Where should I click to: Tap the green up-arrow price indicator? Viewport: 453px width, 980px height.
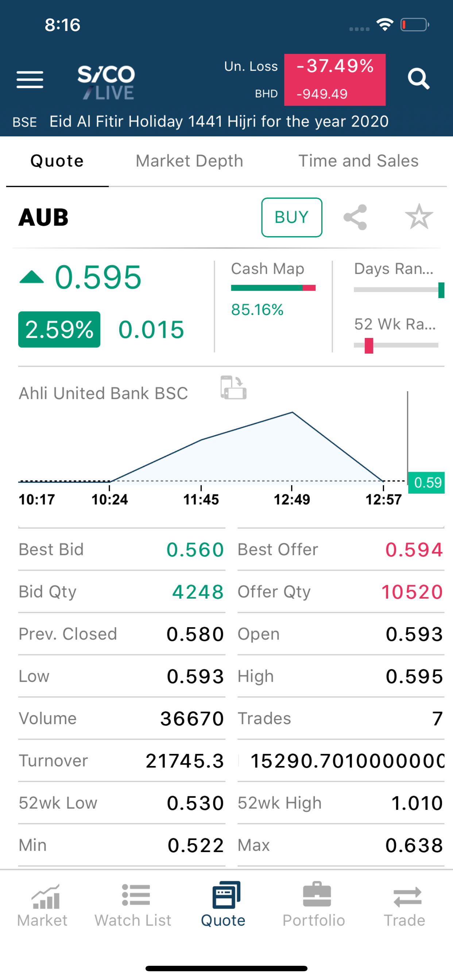tap(32, 277)
